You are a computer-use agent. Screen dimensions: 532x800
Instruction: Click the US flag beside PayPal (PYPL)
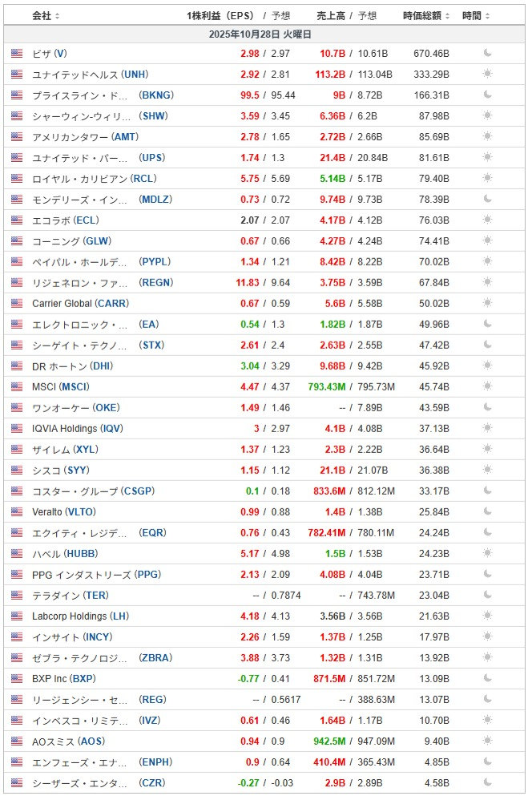tap(17, 262)
